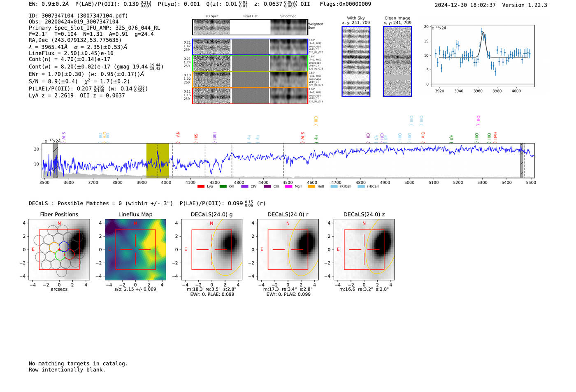The width and height of the screenshot is (576, 392).
Task: Open the Fiber Positions image
Action: [x=59, y=250]
